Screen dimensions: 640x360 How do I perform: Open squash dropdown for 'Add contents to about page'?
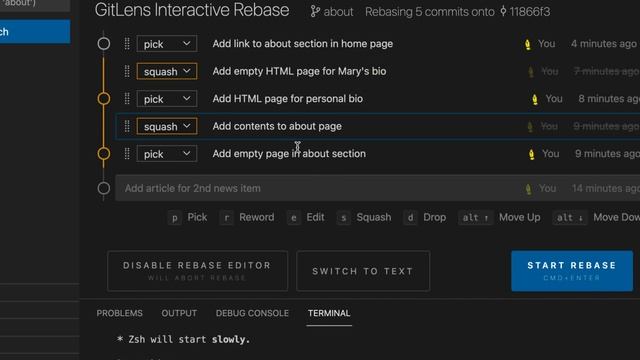tap(167, 127)
